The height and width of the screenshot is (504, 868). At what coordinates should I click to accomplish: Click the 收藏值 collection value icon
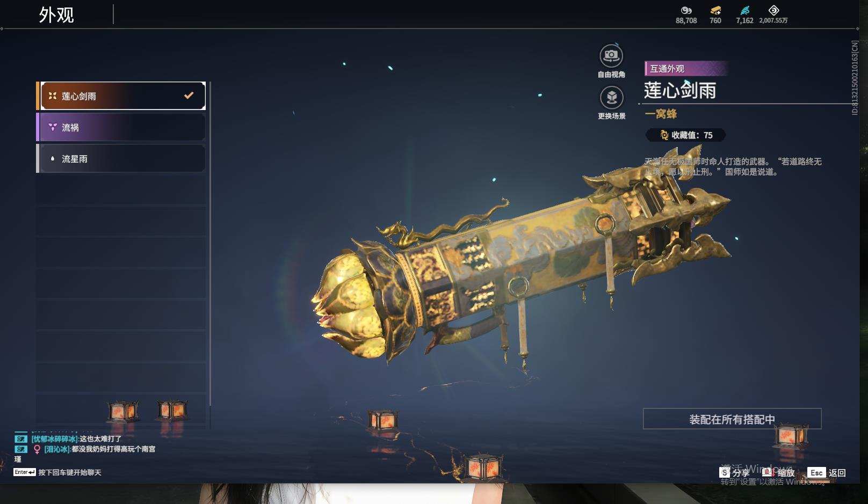(664, 135)
